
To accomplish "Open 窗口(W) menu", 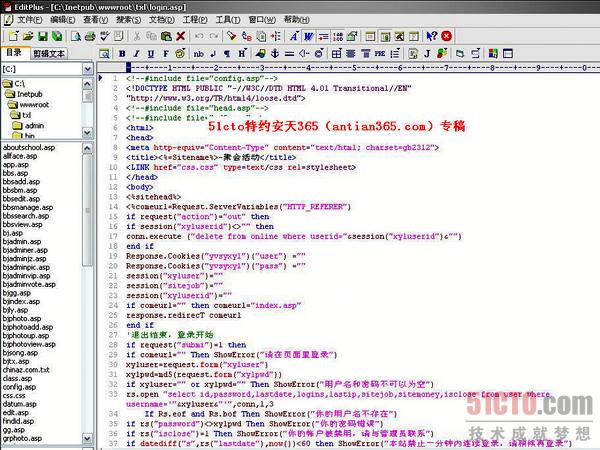I will [x=262, y=19].
